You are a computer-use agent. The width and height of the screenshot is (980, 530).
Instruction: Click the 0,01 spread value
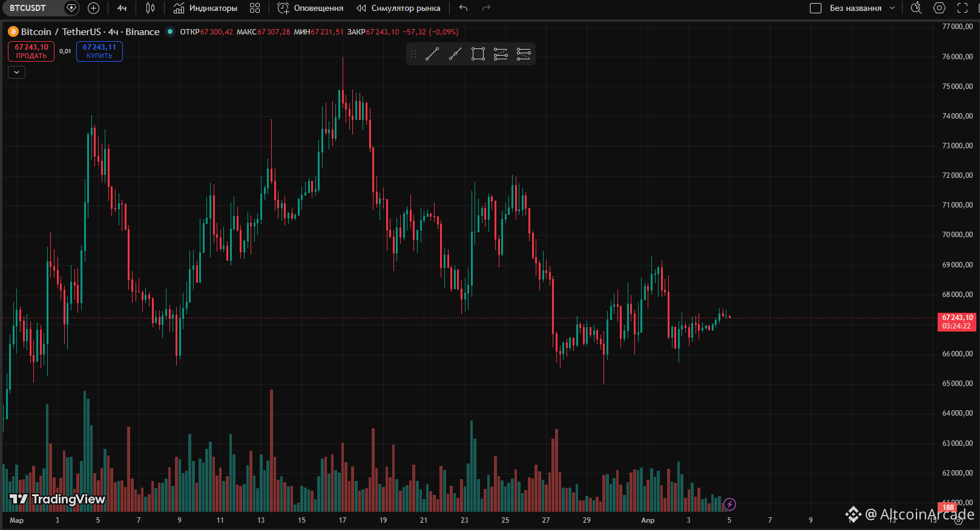point(65,51)
